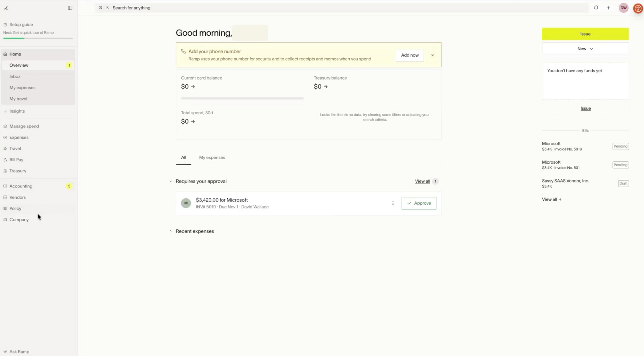Screen dimensions: 644x356
Task: Click the yellow Issue button
Action: click(x=585, y=34)
